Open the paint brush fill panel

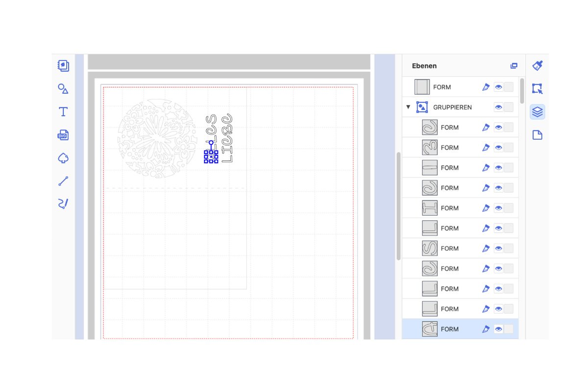click(x=537, y=66)
